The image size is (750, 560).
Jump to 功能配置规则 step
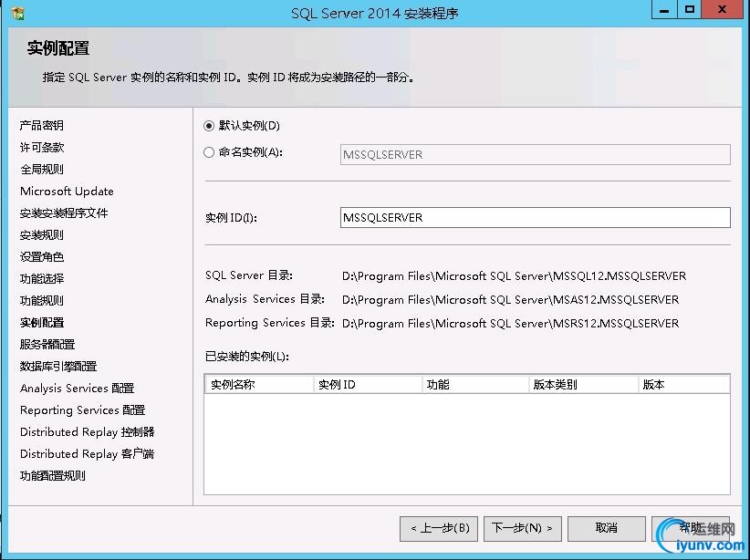tap(53, 476)
